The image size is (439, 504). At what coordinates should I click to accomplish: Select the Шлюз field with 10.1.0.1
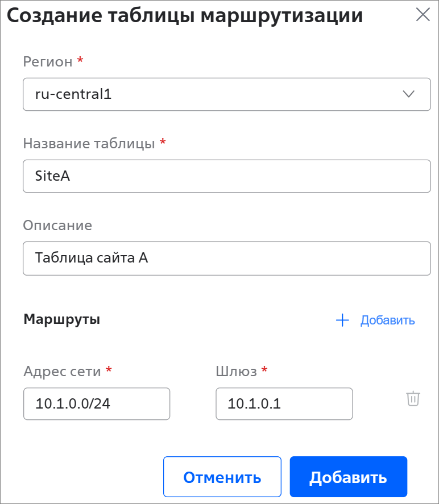click(284, 404)
